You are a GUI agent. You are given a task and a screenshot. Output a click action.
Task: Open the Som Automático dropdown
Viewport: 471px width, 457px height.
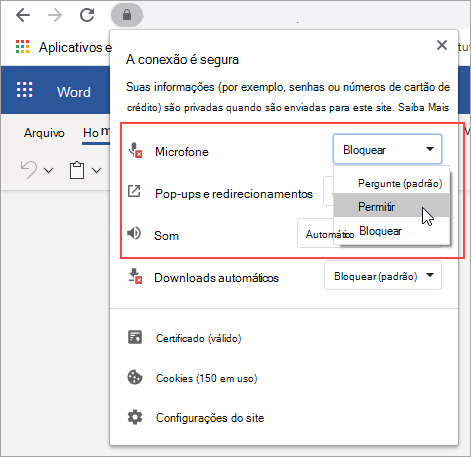[315, 233]
